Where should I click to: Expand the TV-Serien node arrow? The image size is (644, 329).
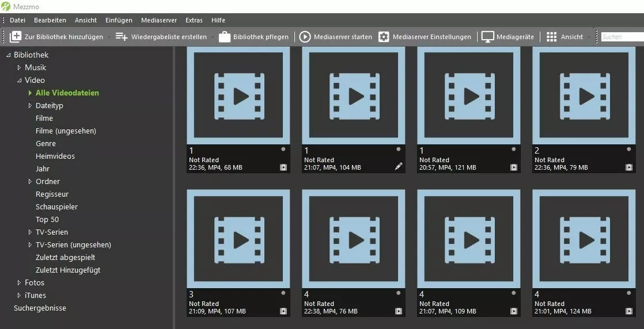click(x=30, y=232)
